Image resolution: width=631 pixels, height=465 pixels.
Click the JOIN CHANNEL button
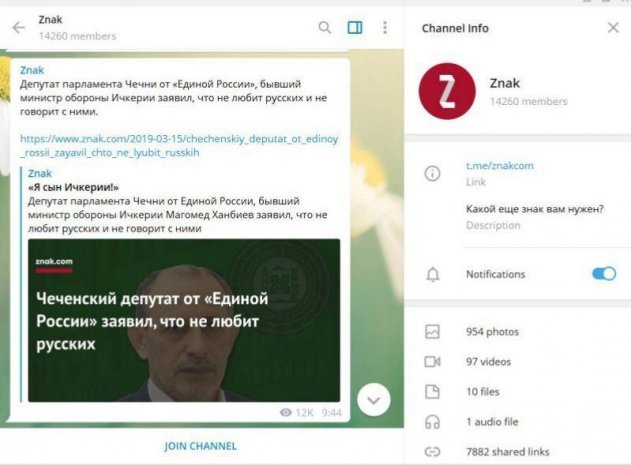point(200,446)
